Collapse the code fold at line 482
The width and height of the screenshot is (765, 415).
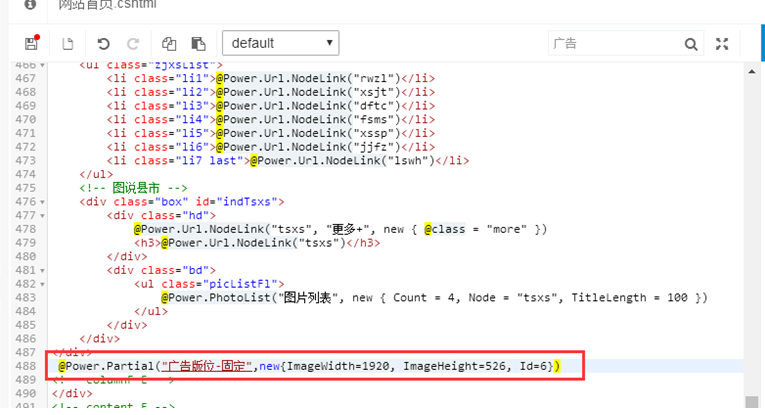coord(41,284)
